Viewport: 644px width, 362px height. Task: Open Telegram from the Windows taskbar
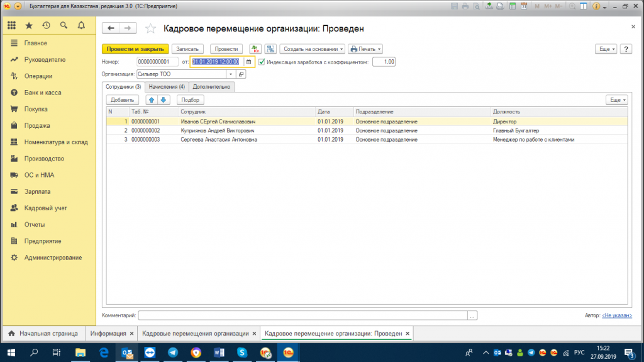click(172, 353)
